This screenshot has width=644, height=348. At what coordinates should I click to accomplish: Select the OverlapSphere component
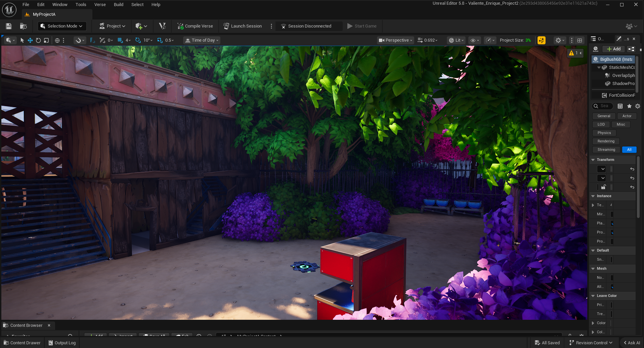[620, 76]
